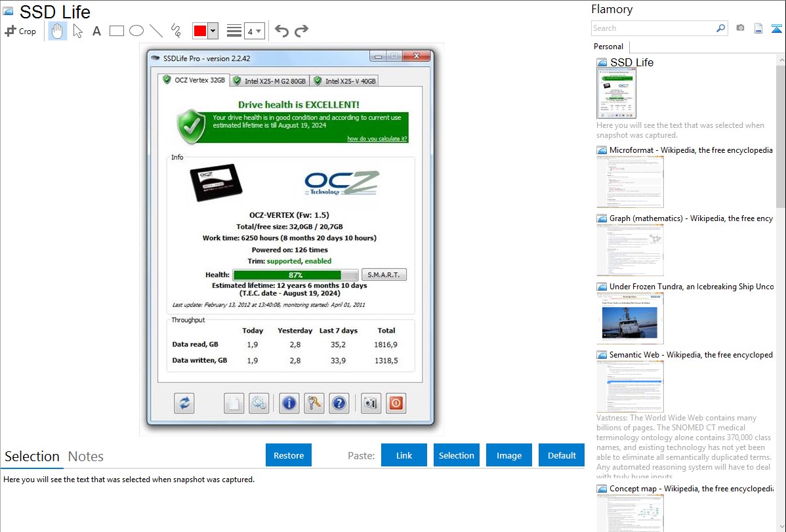
Task: Click the 'Microformat - Wikipedia' title text
Action: click(691, 150)
